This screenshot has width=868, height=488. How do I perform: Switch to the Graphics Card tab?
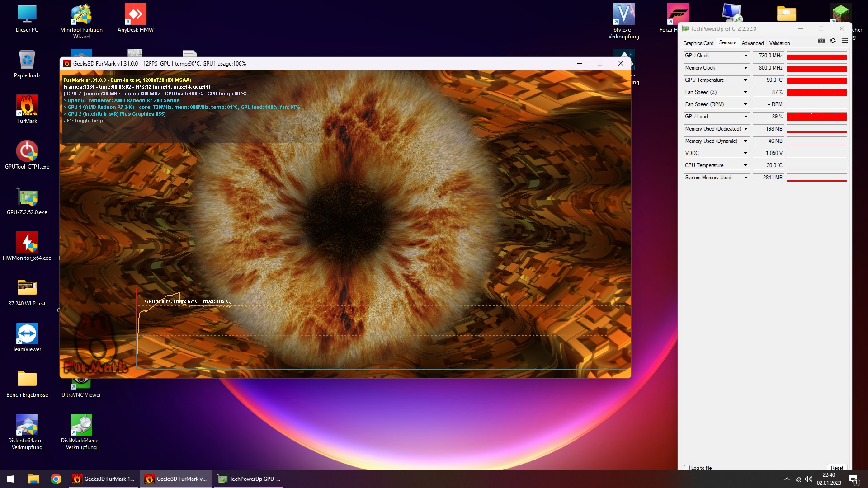point(698,43)
